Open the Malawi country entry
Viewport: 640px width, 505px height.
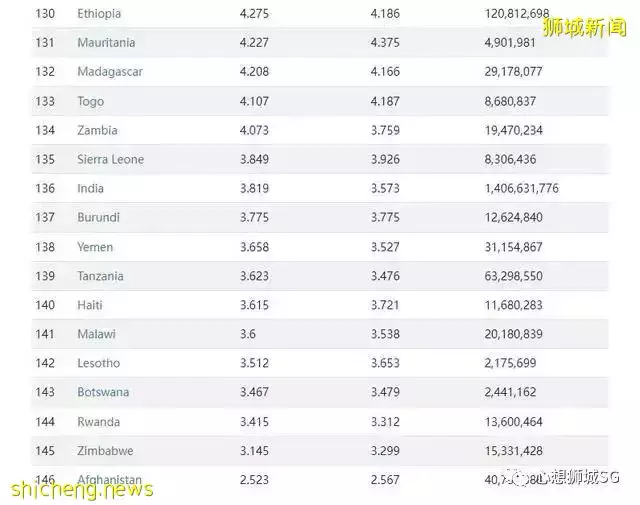tap(96, 334)
